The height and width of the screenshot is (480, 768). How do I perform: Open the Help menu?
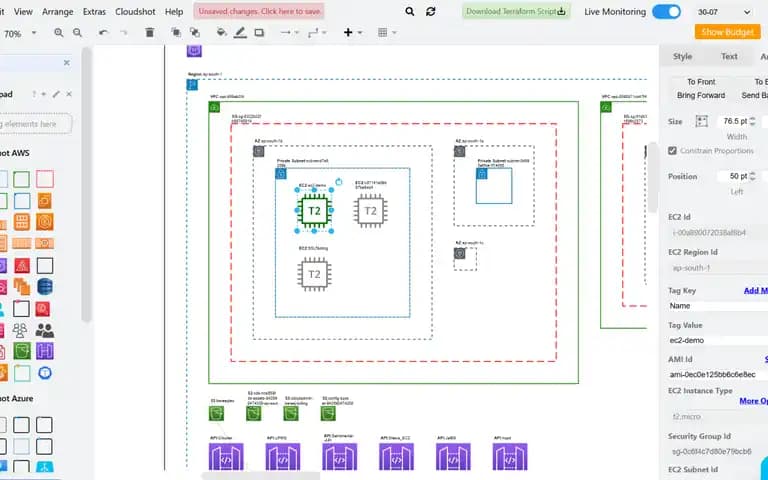coord(174,11)
